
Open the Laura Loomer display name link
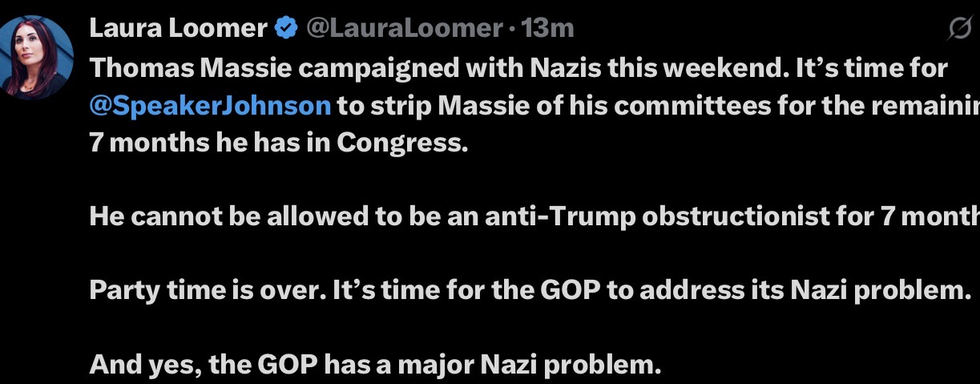(x=178, y=29)
